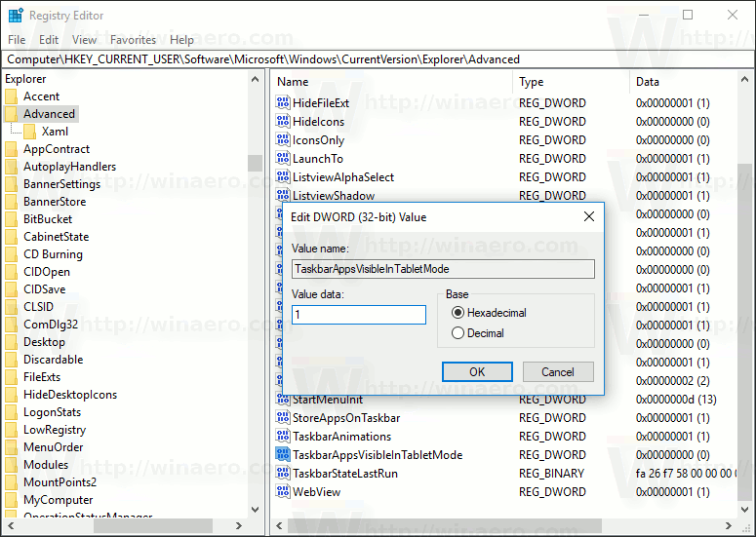Click the IconsOnly DWORD value icon
Screen dimensions: 756x537
(283, 139)
